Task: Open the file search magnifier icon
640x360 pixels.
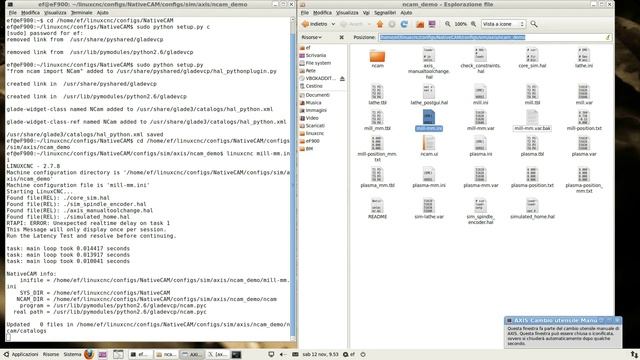Action: click(x=533, y=24)
